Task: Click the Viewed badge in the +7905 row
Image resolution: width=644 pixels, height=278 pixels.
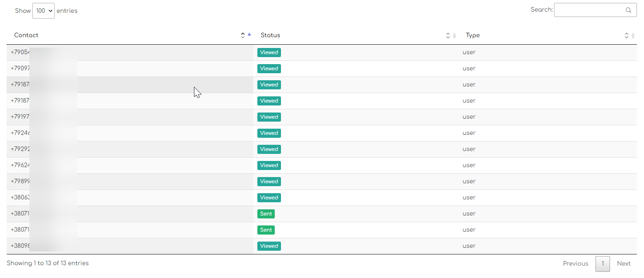Action: click(x=269, y=53)
